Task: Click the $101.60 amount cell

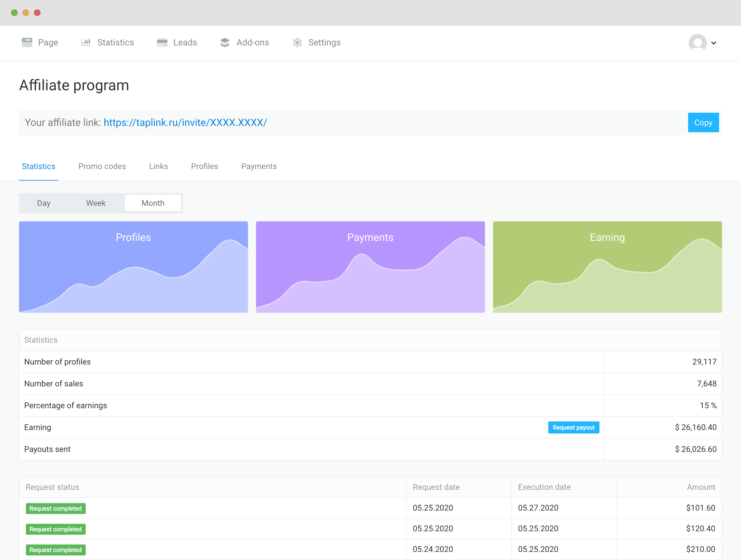Action: pos(700,508)
